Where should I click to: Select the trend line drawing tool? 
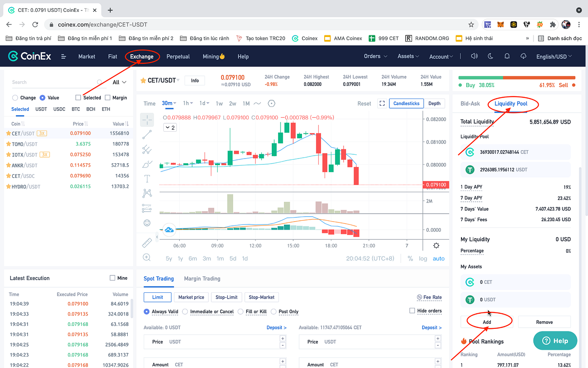pos(147,135)
